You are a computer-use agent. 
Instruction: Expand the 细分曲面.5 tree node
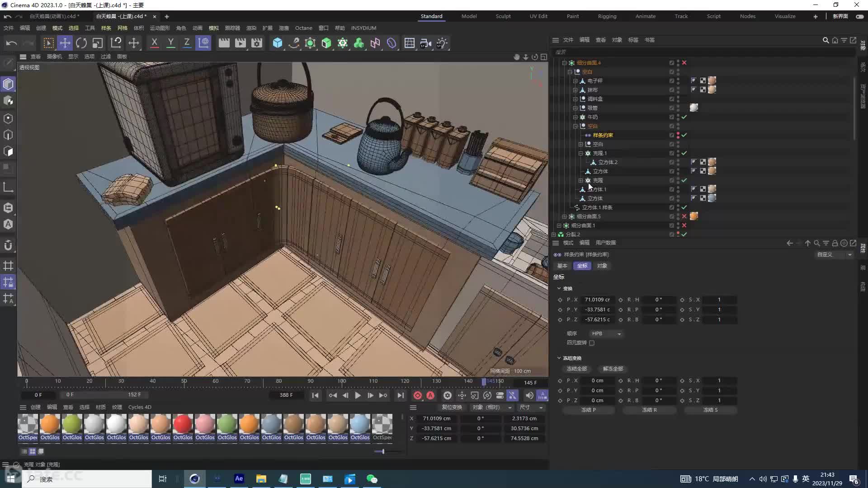tap(564, 216)
